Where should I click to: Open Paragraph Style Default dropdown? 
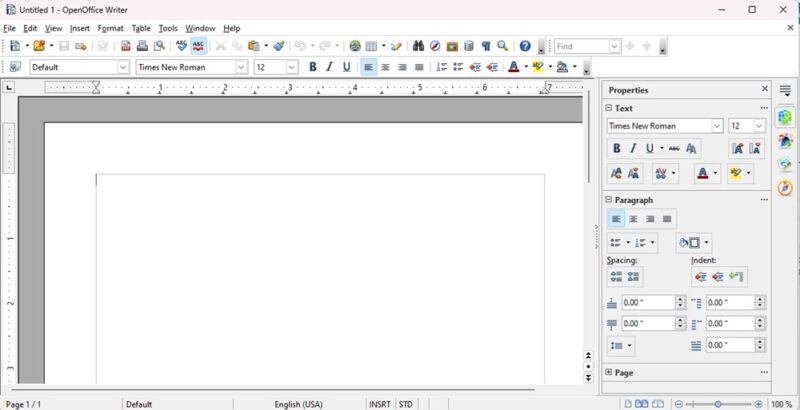123,67
